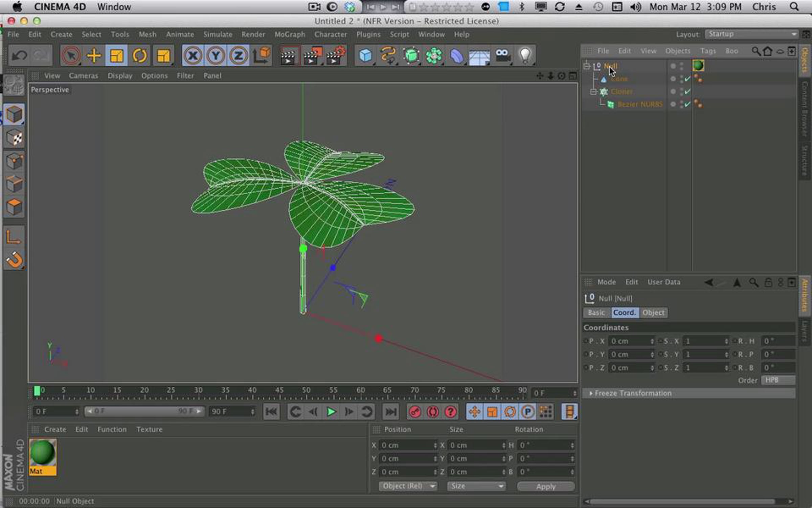
Task: Click the P.X stepper arrows in Attributes
Action: tap(652, 341)
